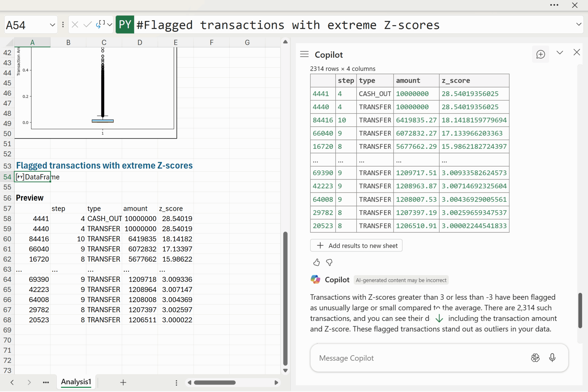Viewport: 588px width, 392px height.
Task: Click the cancel formula X icon
Action: (x=75, y=25)
